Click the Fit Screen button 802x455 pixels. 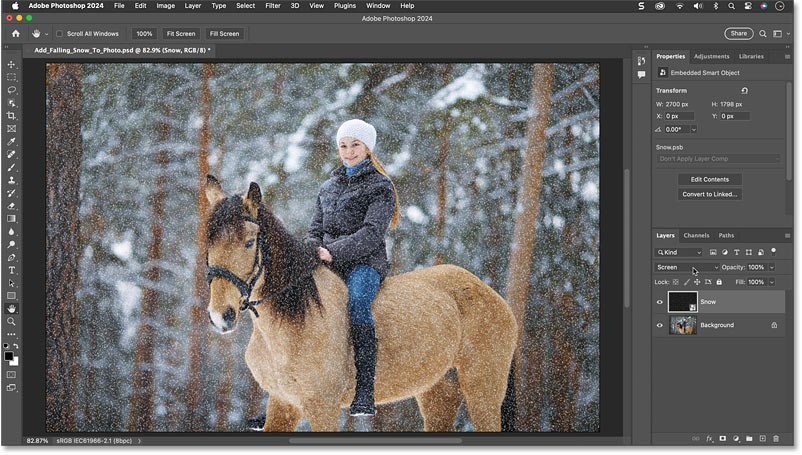pos(180,33)
